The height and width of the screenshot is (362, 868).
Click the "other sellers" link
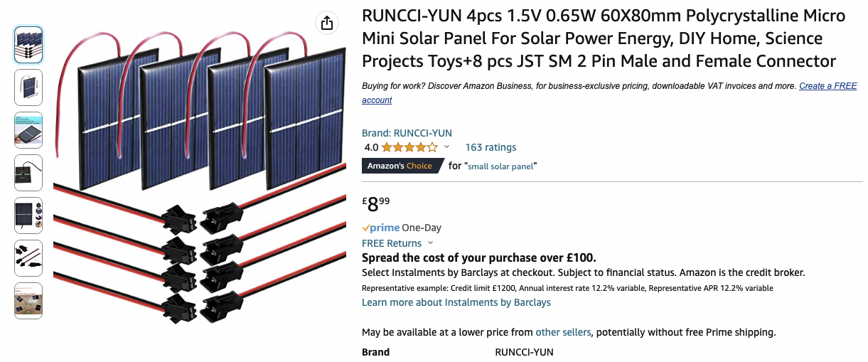(563, 332)
